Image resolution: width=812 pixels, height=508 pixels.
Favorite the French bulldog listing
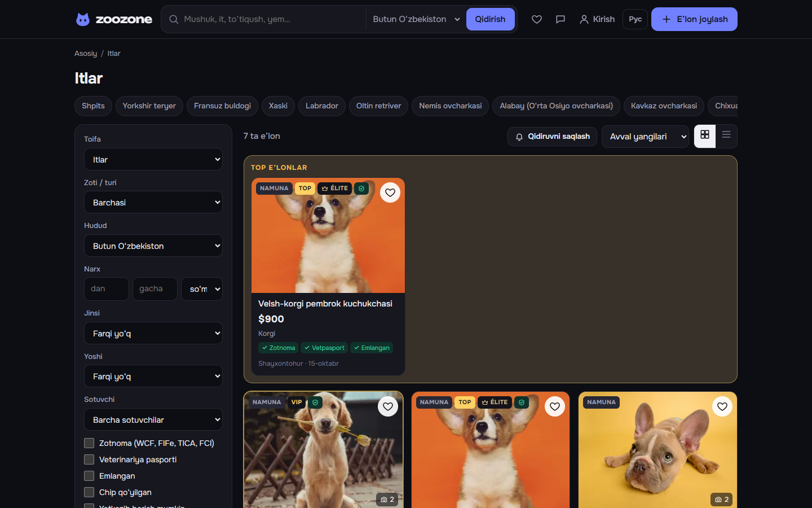point(722,406)
